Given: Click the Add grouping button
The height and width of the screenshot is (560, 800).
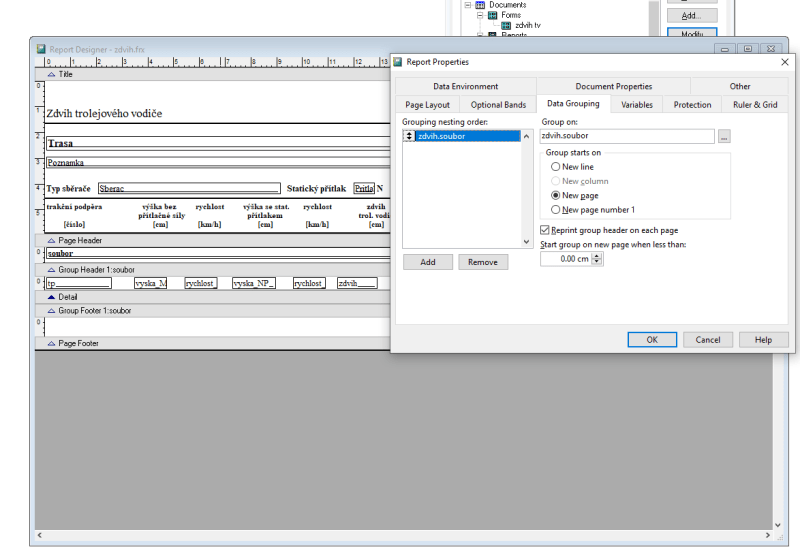Looking at the screenshot, I should [x=428, y=262].
